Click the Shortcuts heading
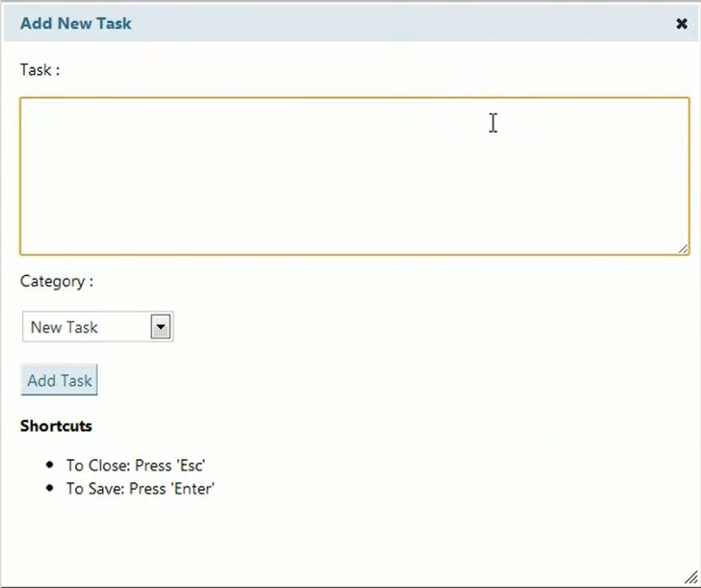 pyautogui.click(x=56, y=426)
